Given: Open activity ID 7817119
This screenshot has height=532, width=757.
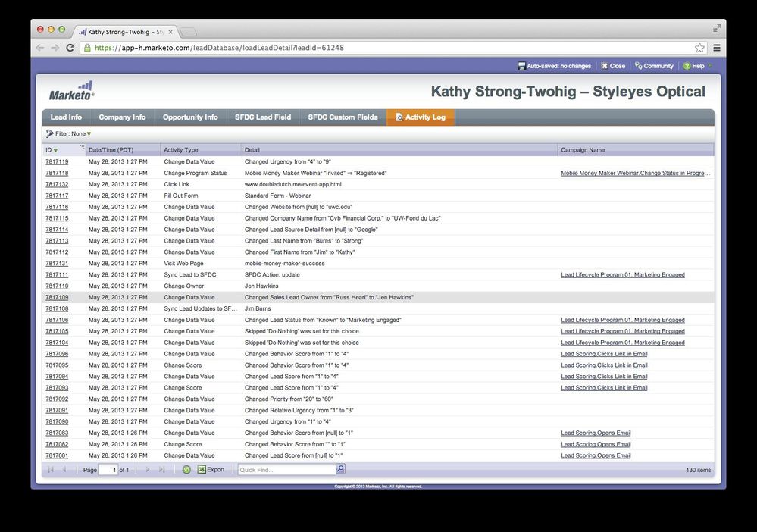Looking at the screenshot, I should point(57,161).
